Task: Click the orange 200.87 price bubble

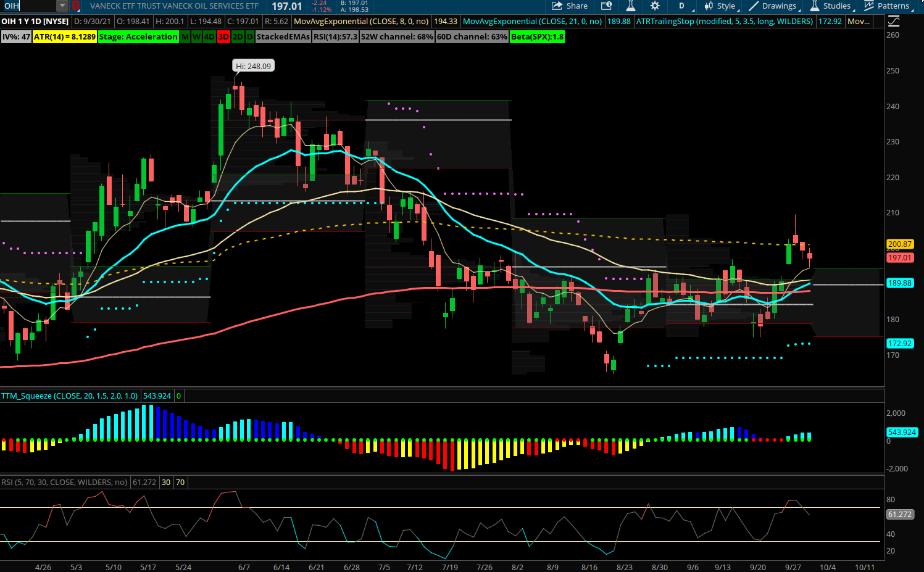Action: 899,244
